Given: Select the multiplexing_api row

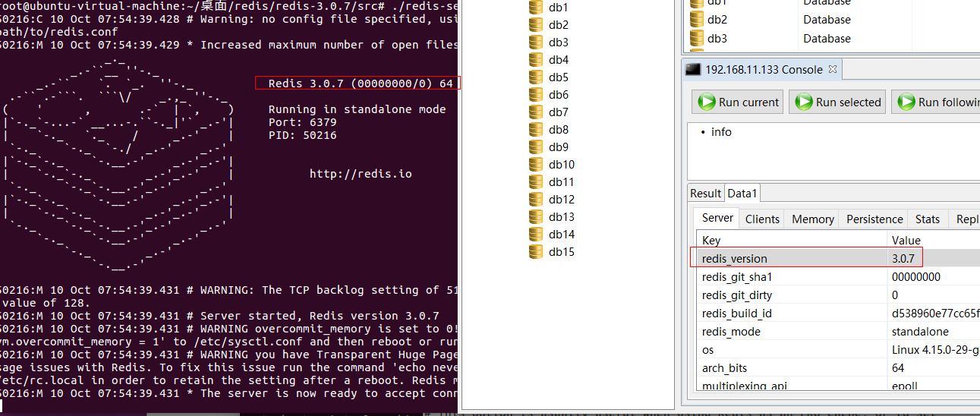Looking at the screenshot, I should point(838,385).
